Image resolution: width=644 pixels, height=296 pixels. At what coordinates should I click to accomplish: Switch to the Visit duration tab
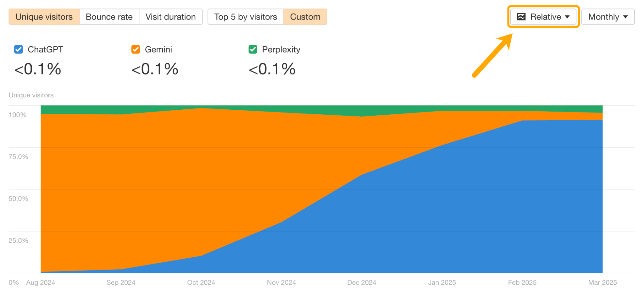pyautogui.click(x=171, y=17)
